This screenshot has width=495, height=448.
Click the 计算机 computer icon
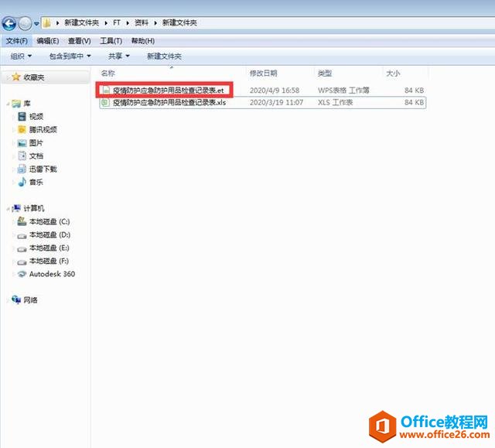pos(16,208)
